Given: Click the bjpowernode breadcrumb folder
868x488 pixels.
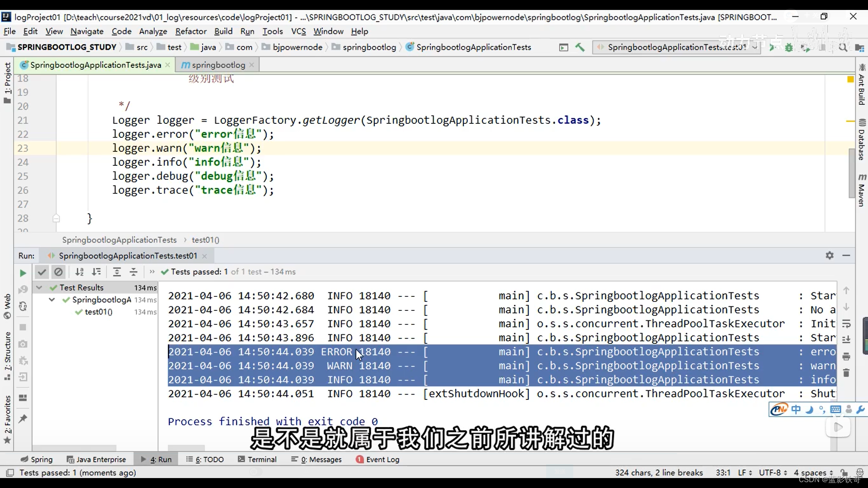Looking at the screenshot, I should [x=292, y=47].
